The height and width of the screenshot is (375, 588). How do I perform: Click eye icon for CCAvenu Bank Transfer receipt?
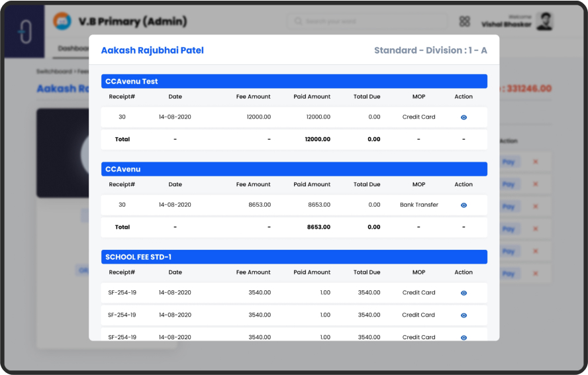pos(464,205)
